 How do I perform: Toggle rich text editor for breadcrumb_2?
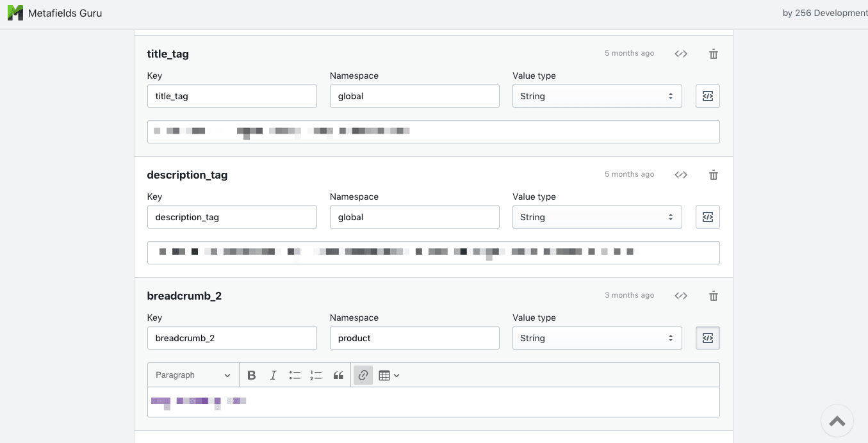pyautogui.click(x=708, y=338)
